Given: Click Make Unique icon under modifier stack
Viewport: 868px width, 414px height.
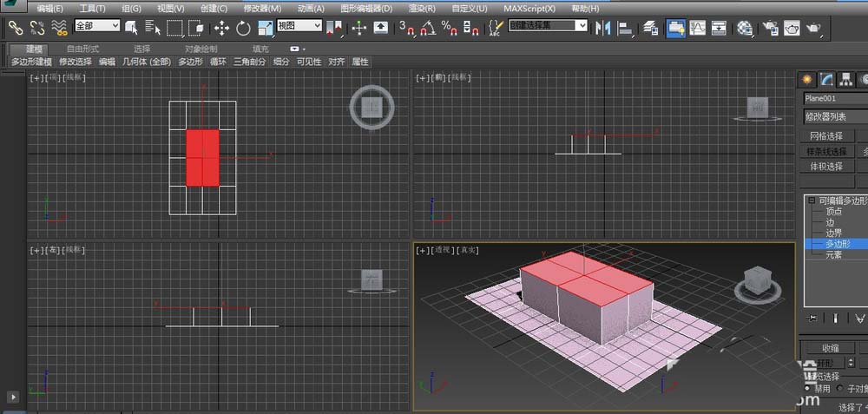Looking at the screenshot, I should tap(859, 318).
